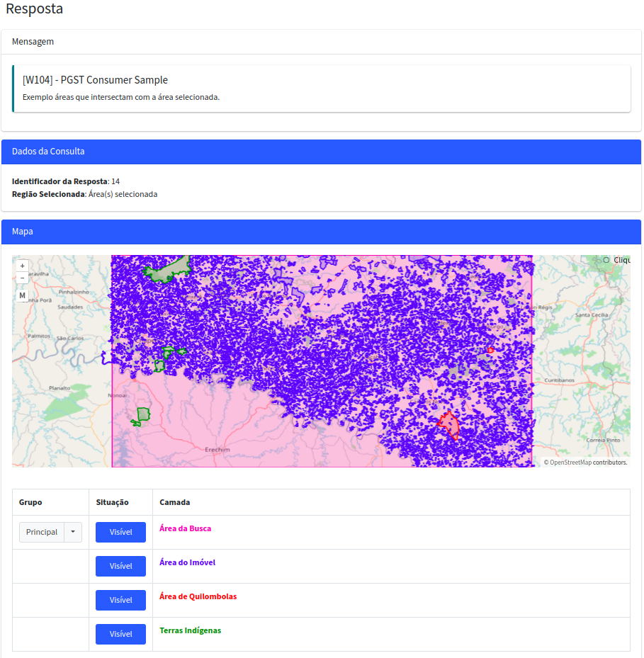Toggle Visível for Área da Busca
The height and width of the screenshot is (658, 644).
coord(120,532)
